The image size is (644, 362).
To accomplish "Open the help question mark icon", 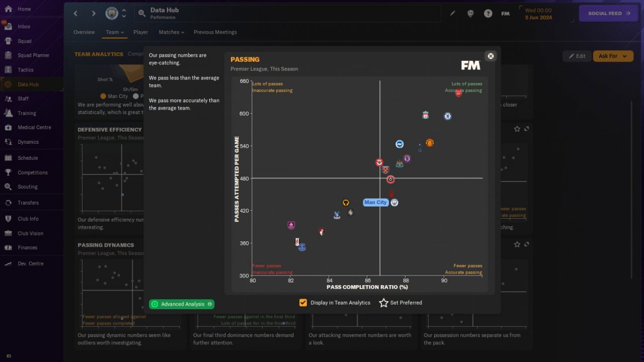I will 488,14.
